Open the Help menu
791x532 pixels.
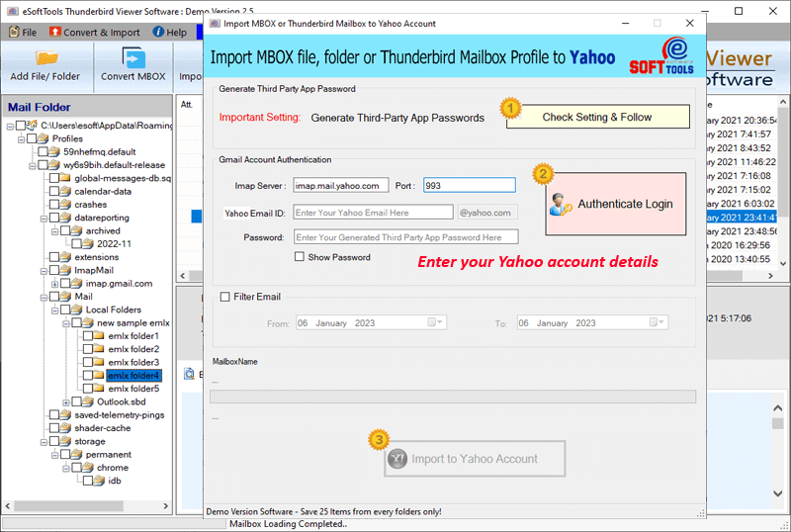click(170, 33)
